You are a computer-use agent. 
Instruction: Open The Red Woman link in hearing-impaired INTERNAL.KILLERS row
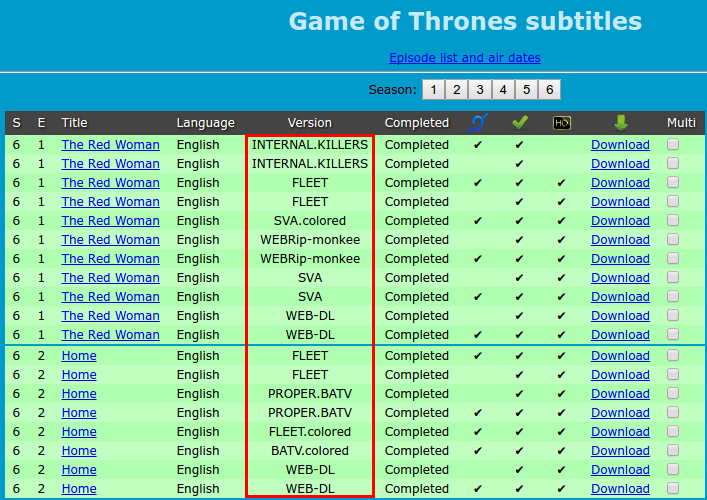pyautogui.click(x=110, y=145)
